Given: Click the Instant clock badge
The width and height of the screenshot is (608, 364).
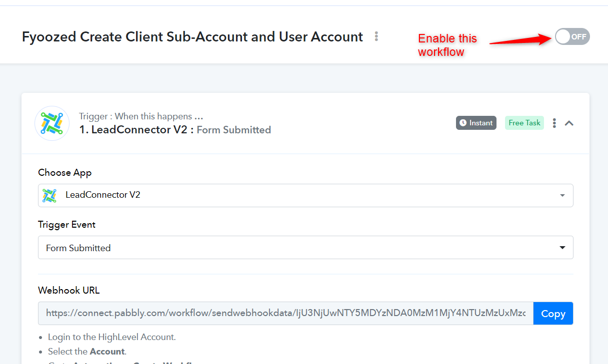Looking at the screenshot, I should [476, 123].
